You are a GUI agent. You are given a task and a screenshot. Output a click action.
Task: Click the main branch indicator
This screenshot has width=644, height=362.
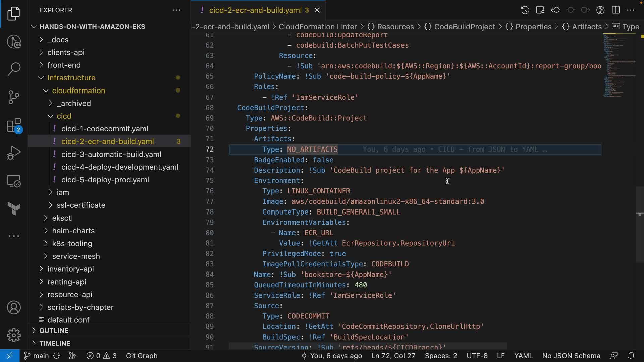click(37, 356)
